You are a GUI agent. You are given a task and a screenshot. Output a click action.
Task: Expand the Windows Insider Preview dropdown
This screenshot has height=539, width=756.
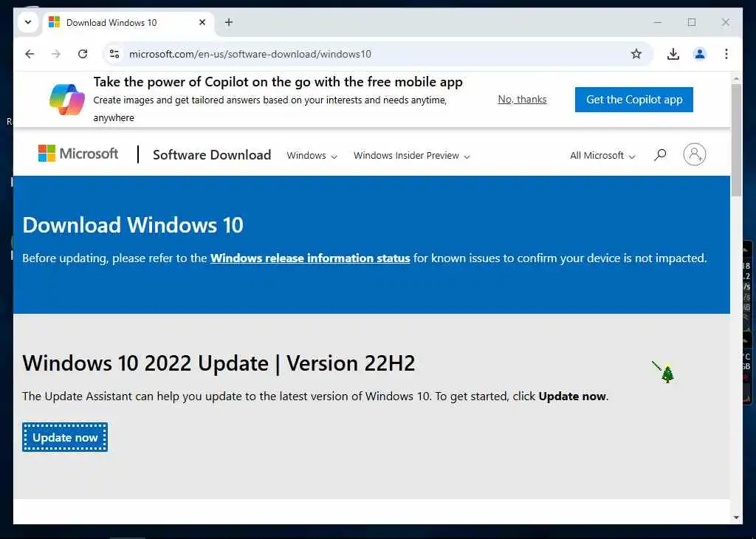click(x=412, y=155)
